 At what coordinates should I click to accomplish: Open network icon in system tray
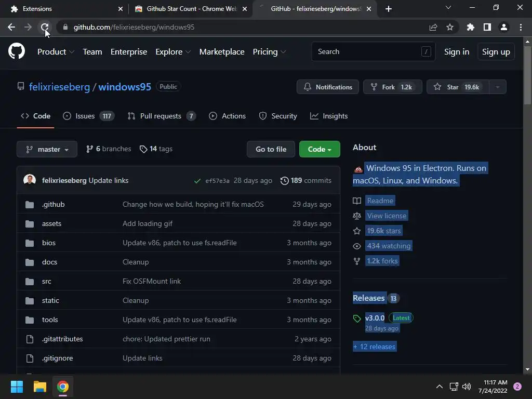tap(454, 387)
